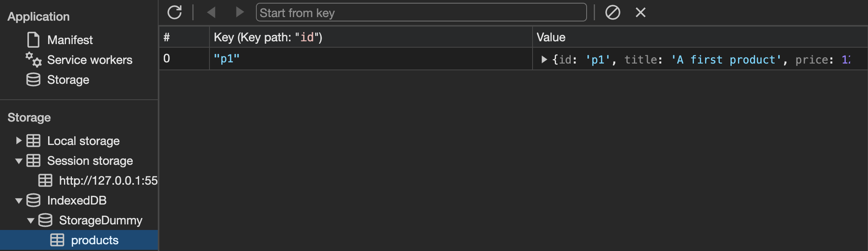
Task: Expand the Local storage tree
Action: pyautogui.click(x=18, y=141)
